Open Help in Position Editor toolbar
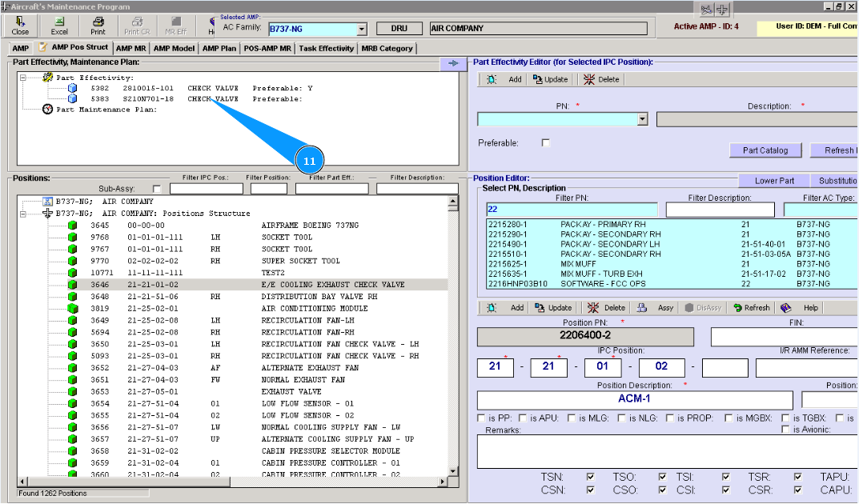Image resolution: width=859 pixels, height=504 pixels. tap(801, 307)
